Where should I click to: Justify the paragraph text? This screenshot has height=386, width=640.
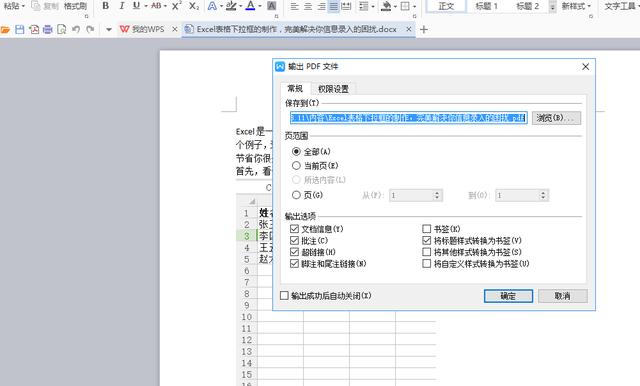click(x=333, y=6)
